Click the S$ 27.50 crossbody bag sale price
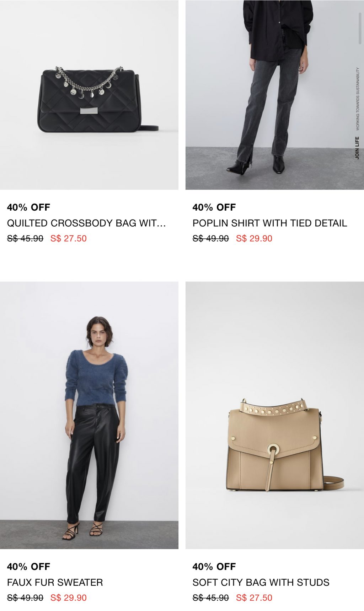This screenshot has height=611, width=364. (69, 238)
